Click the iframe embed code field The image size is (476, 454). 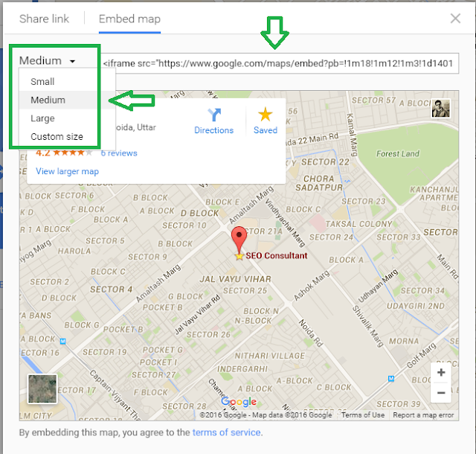(x=280, y=63)
